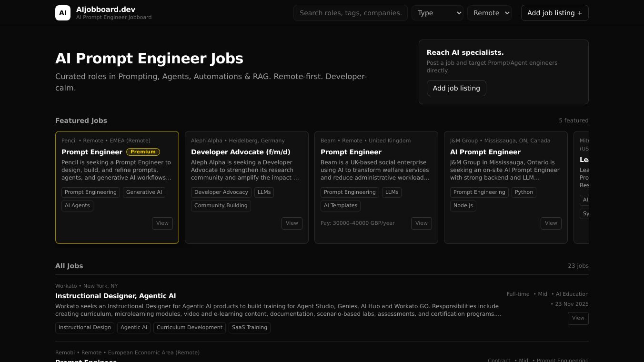This screenshot has height=362, width=644.
Task: Click the 'AI Templates' tag on Beam card
Action: coord(340,205)
